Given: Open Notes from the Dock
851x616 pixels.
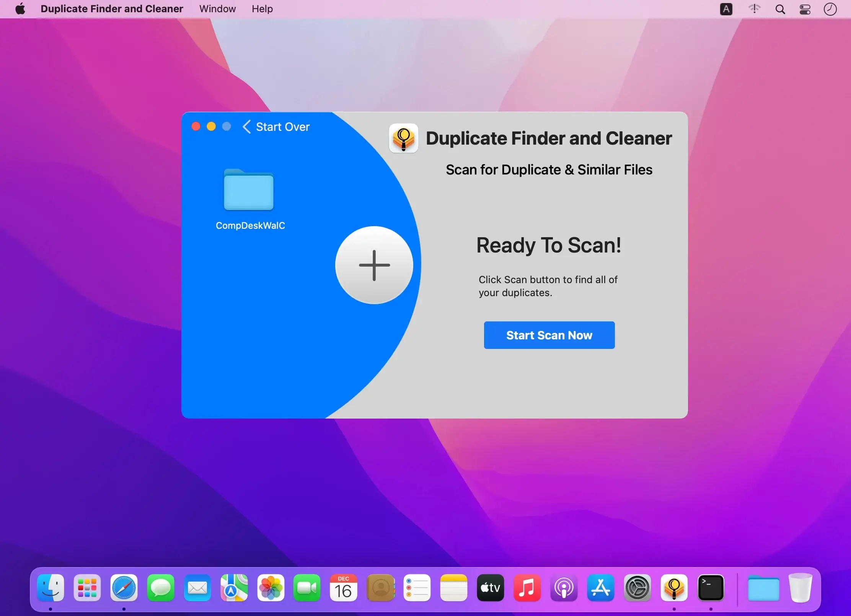Looking at the screenshot, I should pyautogui.click(x=454, y=588).
